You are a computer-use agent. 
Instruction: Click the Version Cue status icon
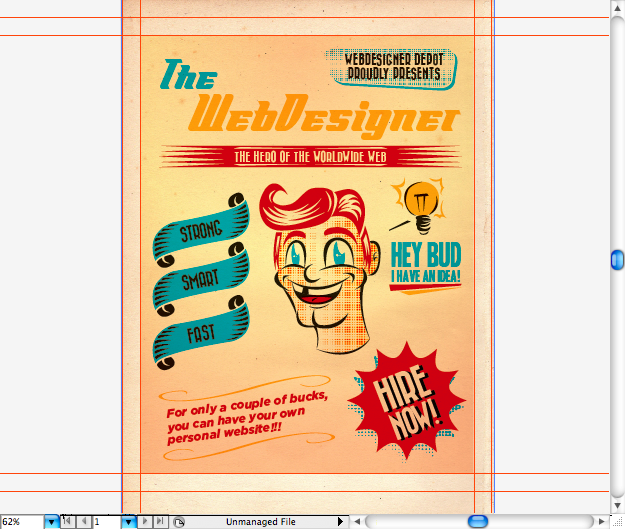point(179,522)
